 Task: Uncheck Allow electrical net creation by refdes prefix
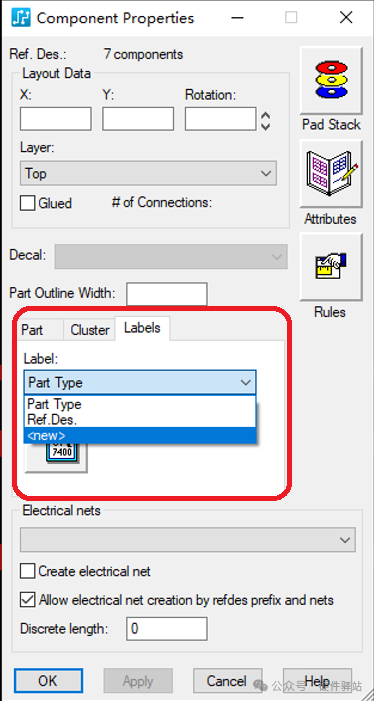(x=27, y=600)
